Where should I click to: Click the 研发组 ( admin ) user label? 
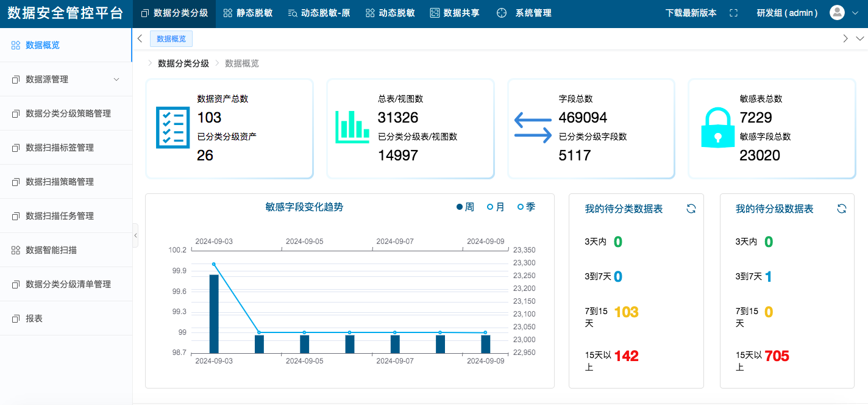(787, 13)
